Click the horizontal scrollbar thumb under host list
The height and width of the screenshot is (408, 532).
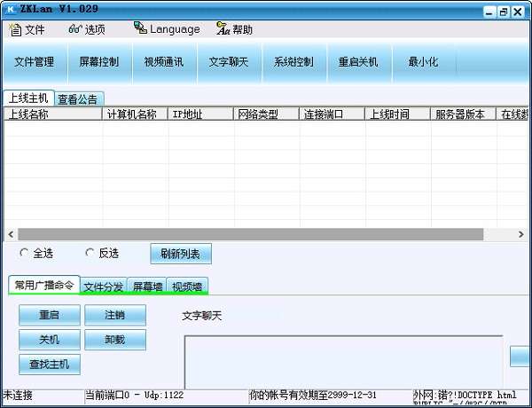pos(251,234)
